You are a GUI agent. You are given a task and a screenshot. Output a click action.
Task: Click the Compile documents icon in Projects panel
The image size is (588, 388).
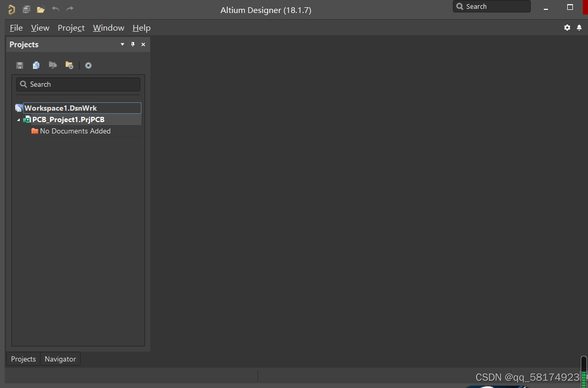36,65
